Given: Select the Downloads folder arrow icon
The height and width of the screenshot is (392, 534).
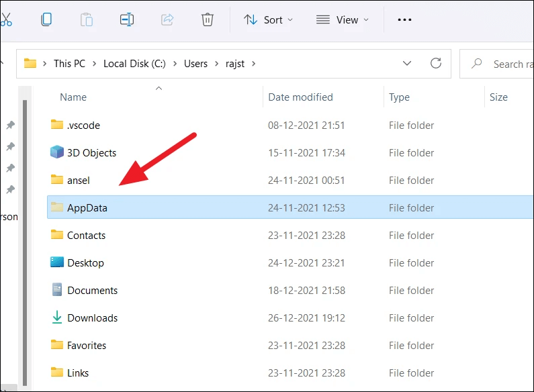Looking at the screenshot, I should tap(57, 317).
